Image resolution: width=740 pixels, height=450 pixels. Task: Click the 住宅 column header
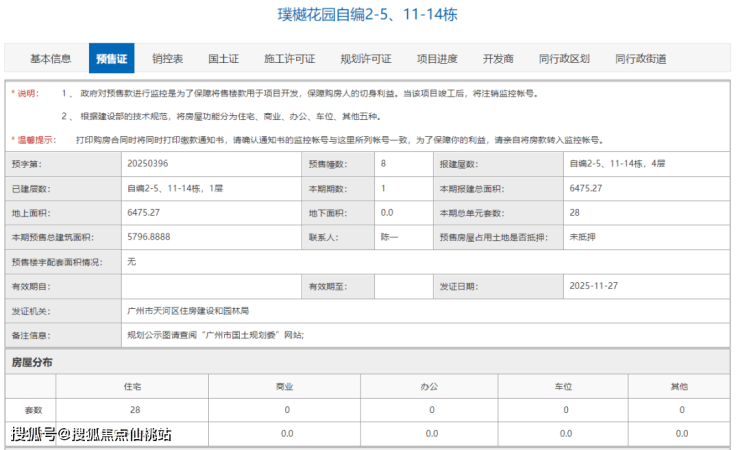[x=131, y=385]
